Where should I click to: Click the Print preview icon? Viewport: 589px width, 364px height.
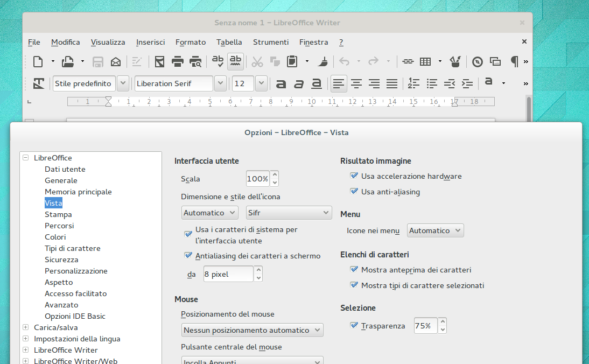[x=195, y=61]
